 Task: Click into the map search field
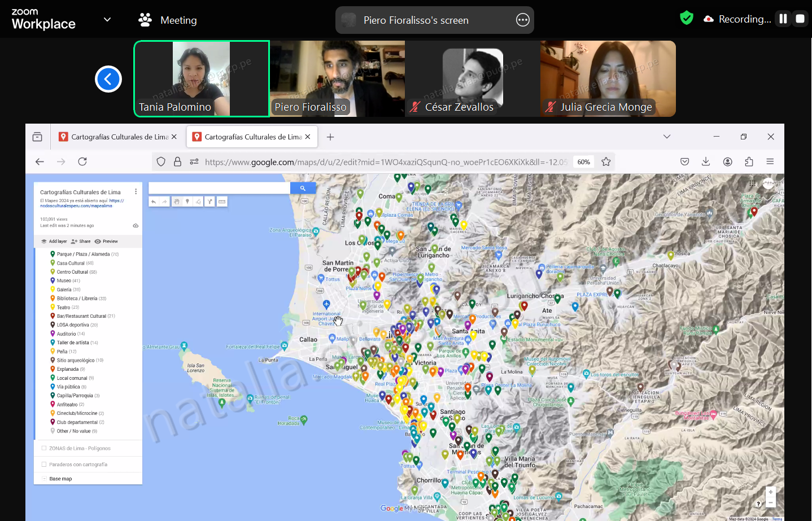tap(219, 189)
